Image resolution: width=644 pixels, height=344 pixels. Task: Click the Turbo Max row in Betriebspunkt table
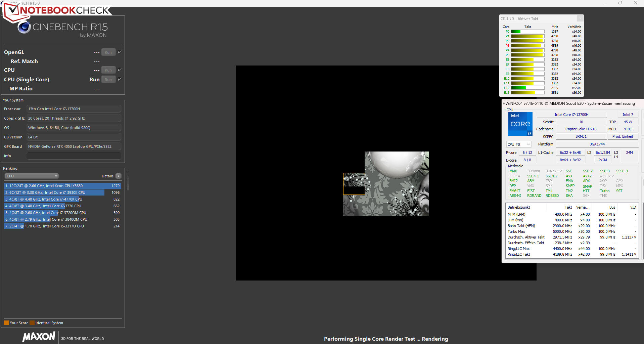(x=572, y=231)
